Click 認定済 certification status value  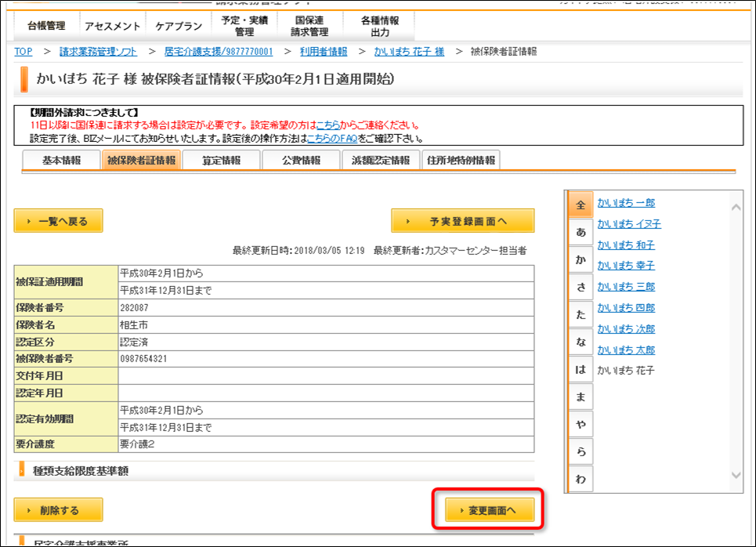pyautogui.click(x=134, y=342)
